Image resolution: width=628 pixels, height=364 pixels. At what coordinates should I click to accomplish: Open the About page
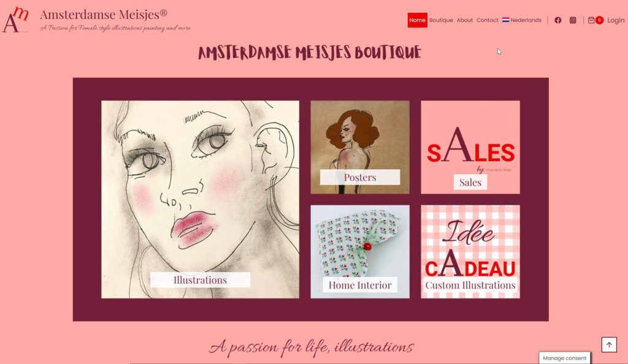[x=465, y=20]
